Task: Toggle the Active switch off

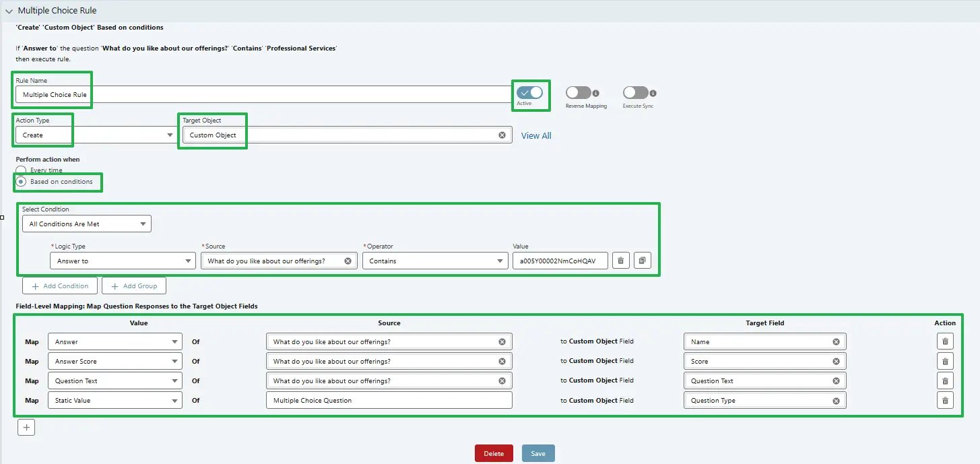Action: pyautogui.click(x=529, y=92)
